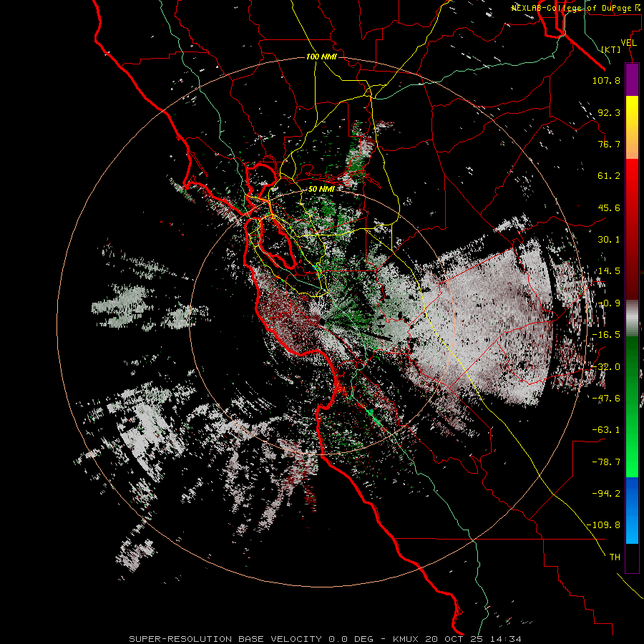Click the -109.8 velocity scale value
This screenshot has width=644, height=644.
(603, 525)
